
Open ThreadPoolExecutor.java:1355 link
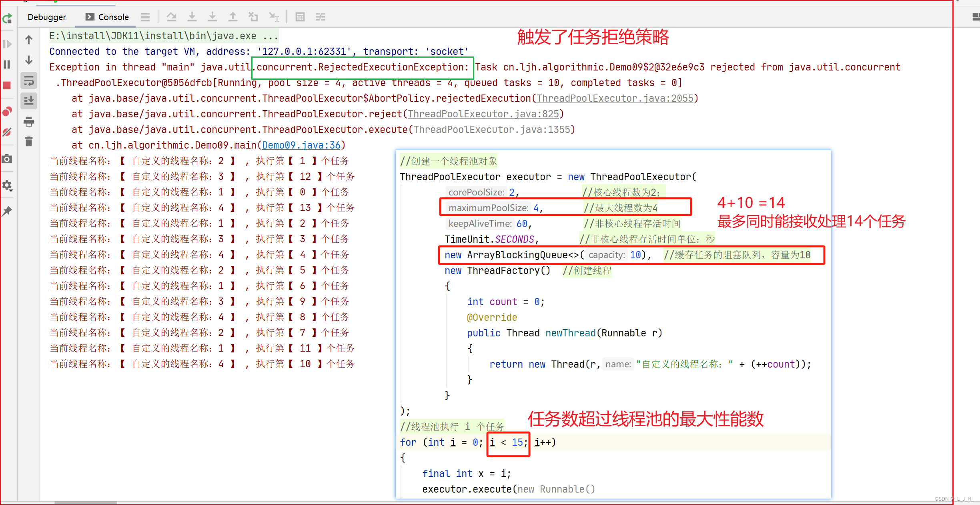tap(491, 130)
